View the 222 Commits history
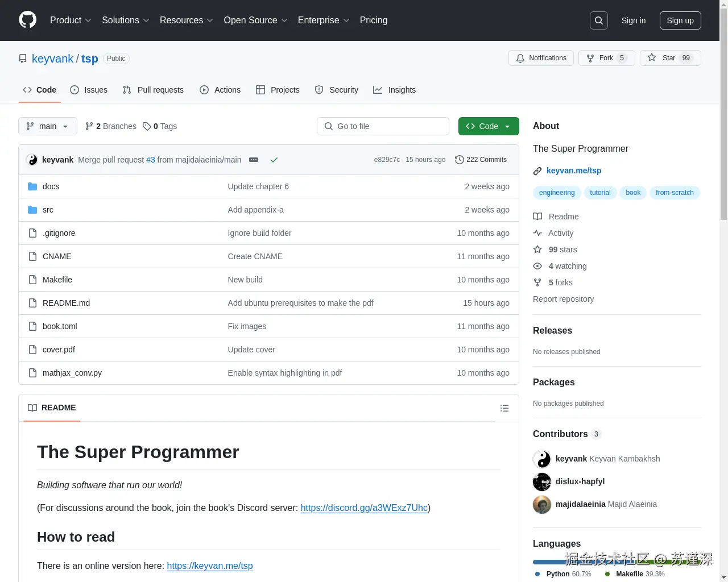Image resolution: width=728 pixels, height=582 pixels. [481, 160]
